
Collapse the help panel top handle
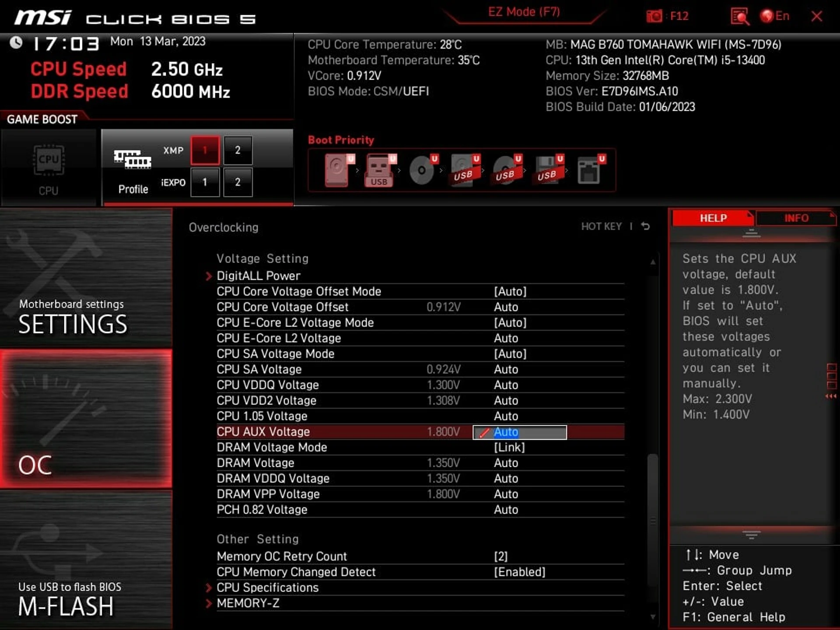pos(751,233)
